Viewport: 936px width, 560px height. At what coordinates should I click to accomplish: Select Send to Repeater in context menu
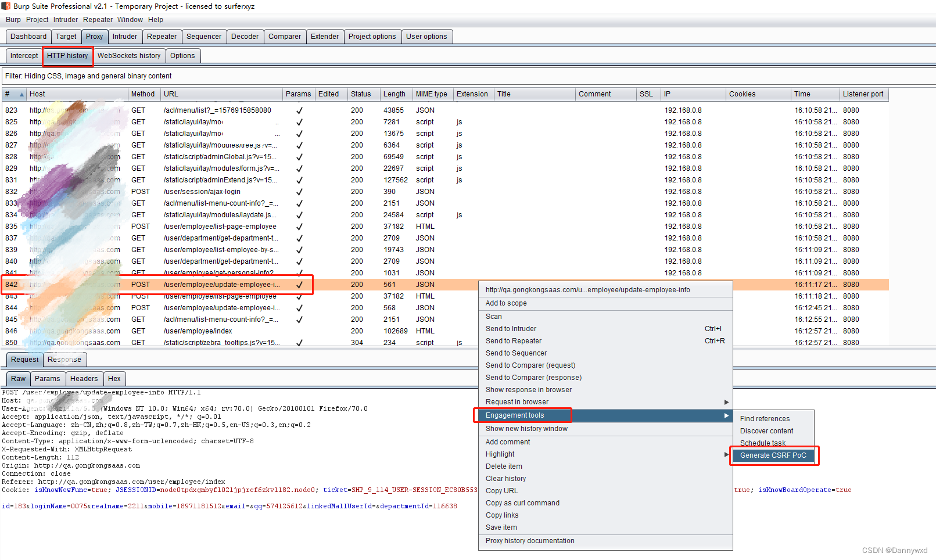pos(605,341)
